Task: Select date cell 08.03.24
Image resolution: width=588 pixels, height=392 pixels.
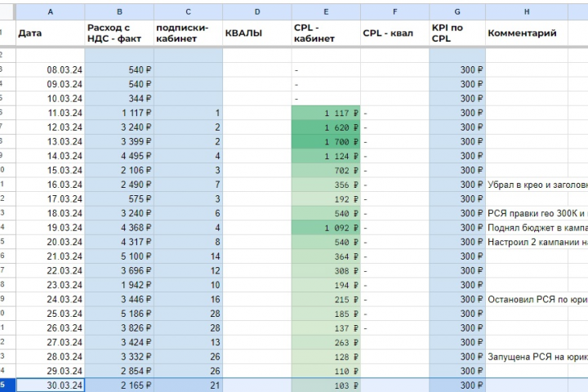Action: 51,69
